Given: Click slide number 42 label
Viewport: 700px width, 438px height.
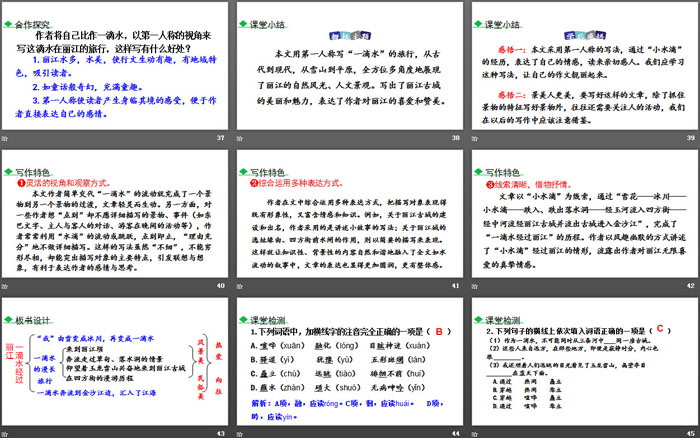Looking at the screenshot, I should 691,285.
